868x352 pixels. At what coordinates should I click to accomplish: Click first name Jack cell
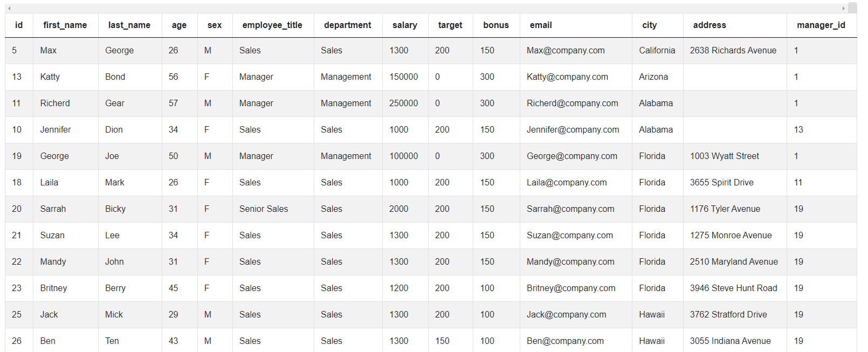(x=66, y=315)
